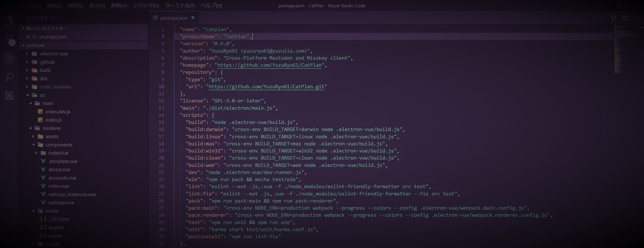The image size is (644, 248).
Task: Split the editor to the right
Action: pos(626,18)
